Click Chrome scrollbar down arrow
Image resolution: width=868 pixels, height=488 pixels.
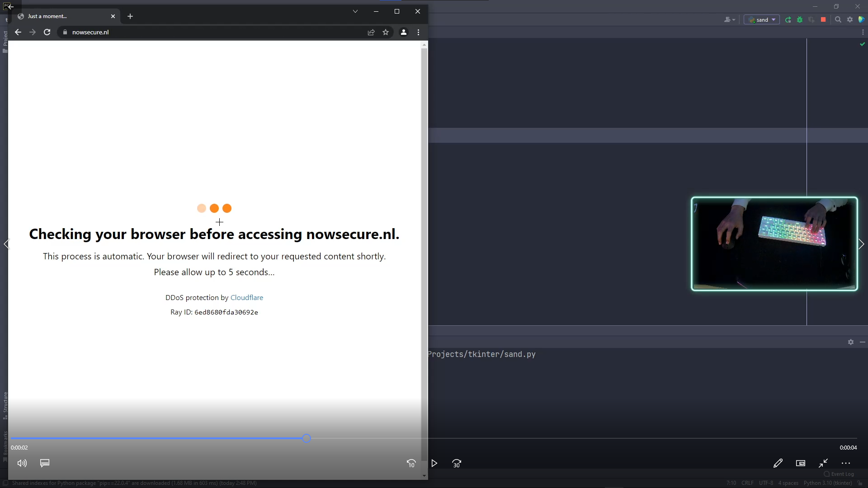(x=424, y=475)
